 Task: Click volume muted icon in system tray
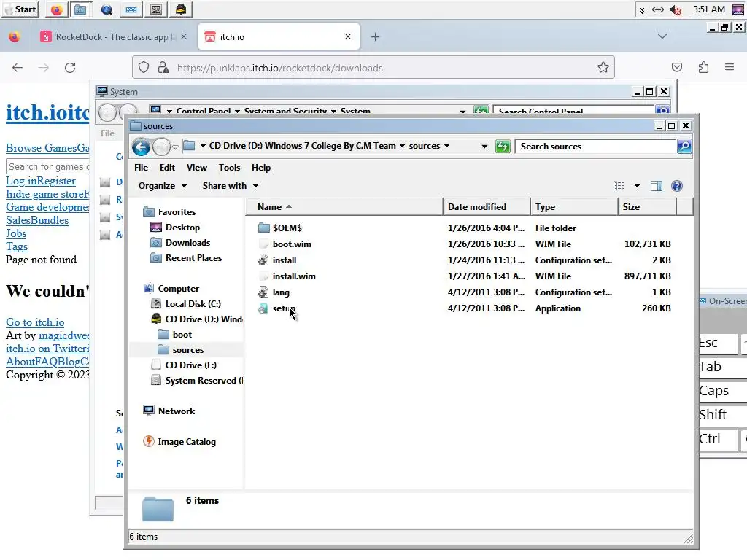click(675, 9)
